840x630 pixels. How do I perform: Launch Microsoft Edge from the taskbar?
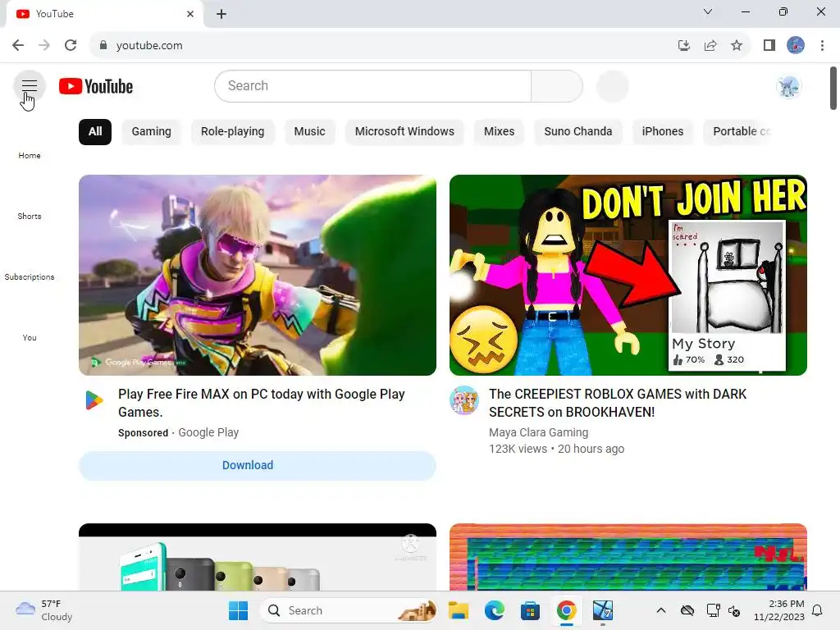tap(495, 610)
